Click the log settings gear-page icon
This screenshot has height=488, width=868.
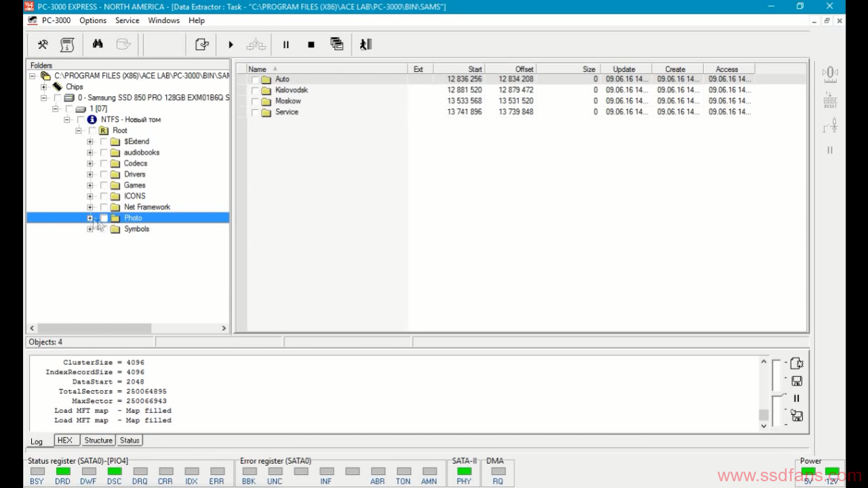[x=797, y=363]
